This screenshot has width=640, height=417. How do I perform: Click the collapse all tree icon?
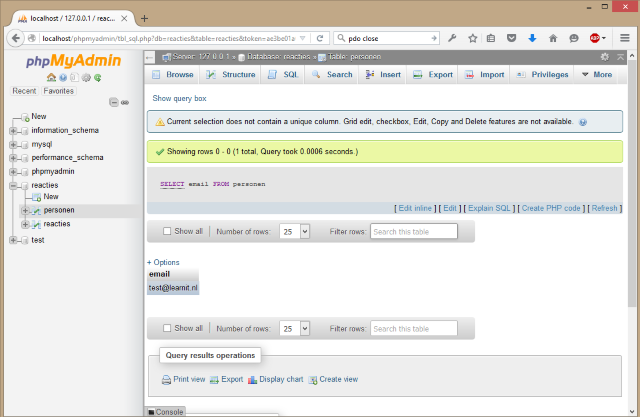coord(114,102)
